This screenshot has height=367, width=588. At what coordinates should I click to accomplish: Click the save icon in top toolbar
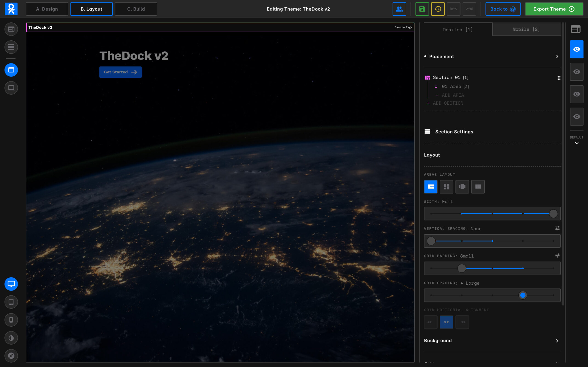point(422,9)
